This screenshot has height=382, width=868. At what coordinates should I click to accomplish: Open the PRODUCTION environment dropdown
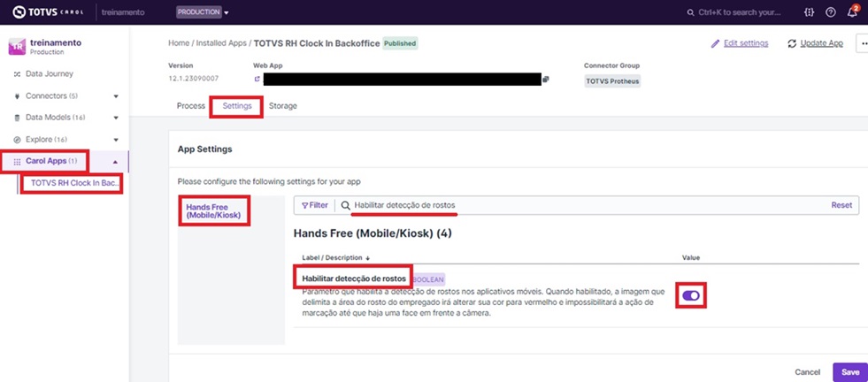[202, 11]
